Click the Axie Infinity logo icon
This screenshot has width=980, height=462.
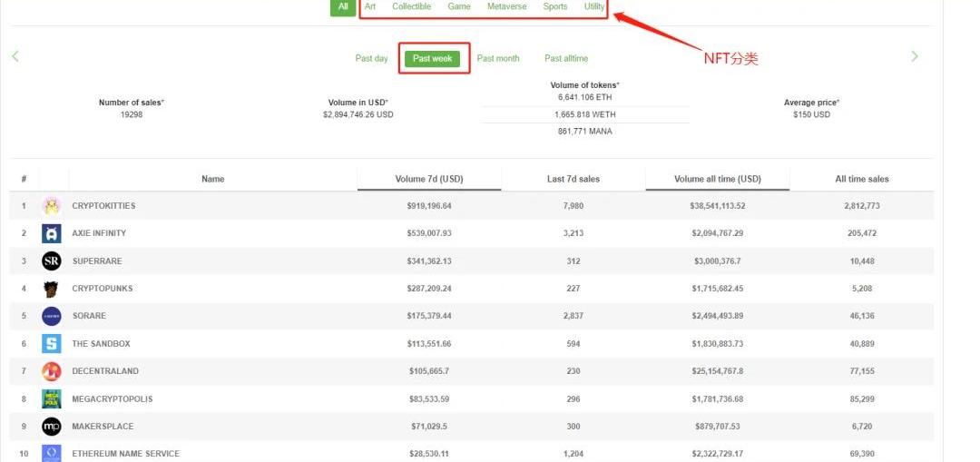coord(51,233)
